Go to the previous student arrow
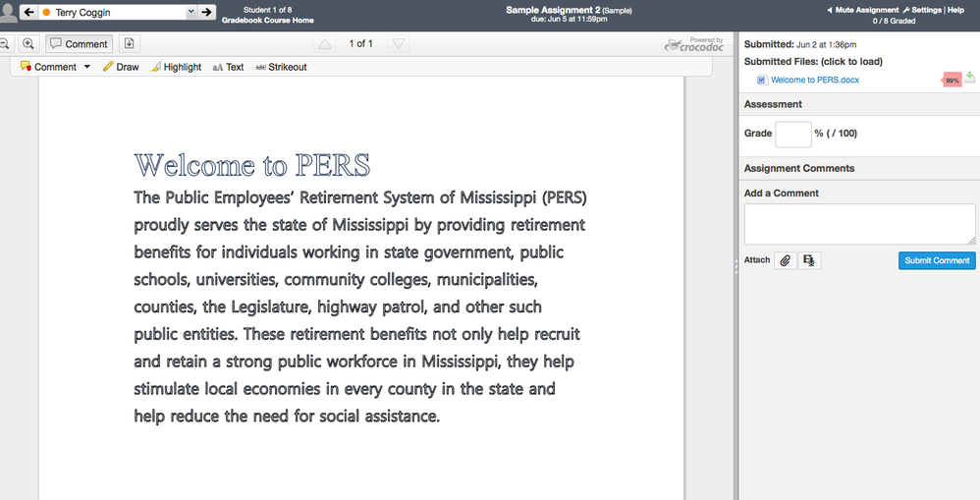Screen dimensions: 980x500 (x=27, y=13)
